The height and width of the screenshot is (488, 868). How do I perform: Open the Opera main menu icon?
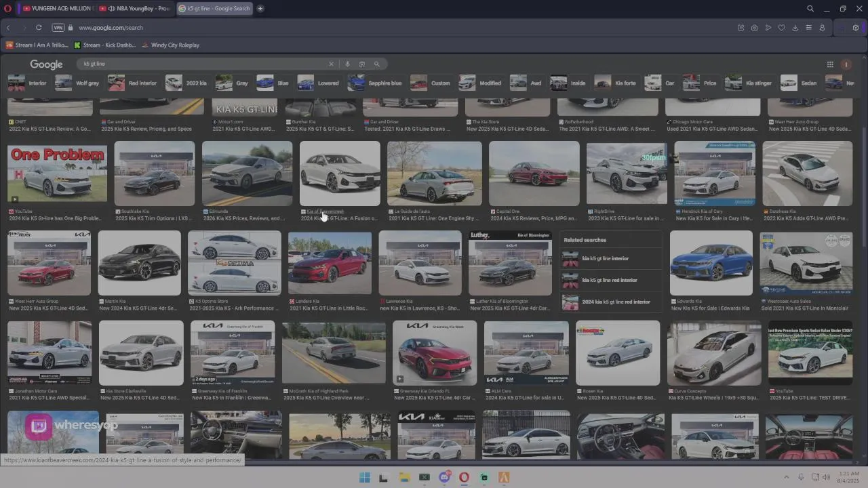click(x=9, y=9)
